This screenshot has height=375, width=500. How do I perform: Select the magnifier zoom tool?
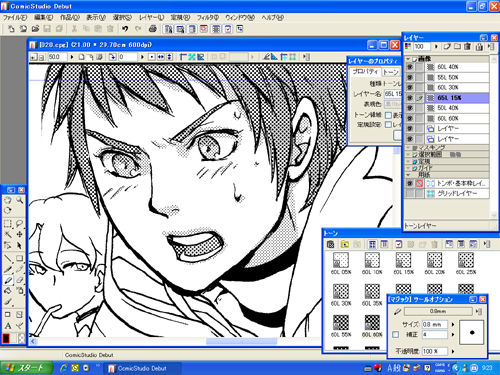pyautogui.click(x=20, y=200)
